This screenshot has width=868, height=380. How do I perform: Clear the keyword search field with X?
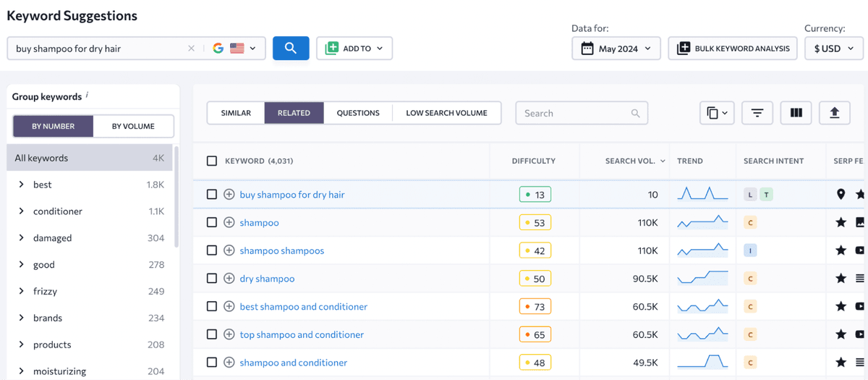click(x=191, y=48)
